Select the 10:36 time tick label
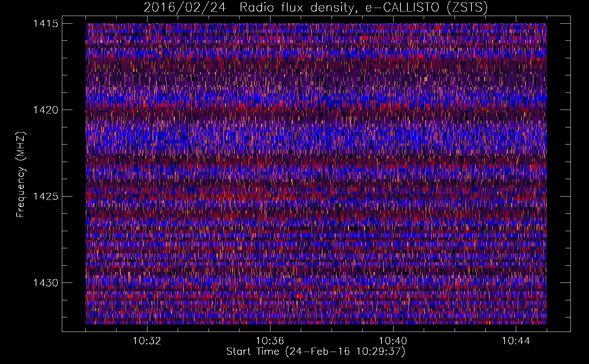 click(270, 341)
